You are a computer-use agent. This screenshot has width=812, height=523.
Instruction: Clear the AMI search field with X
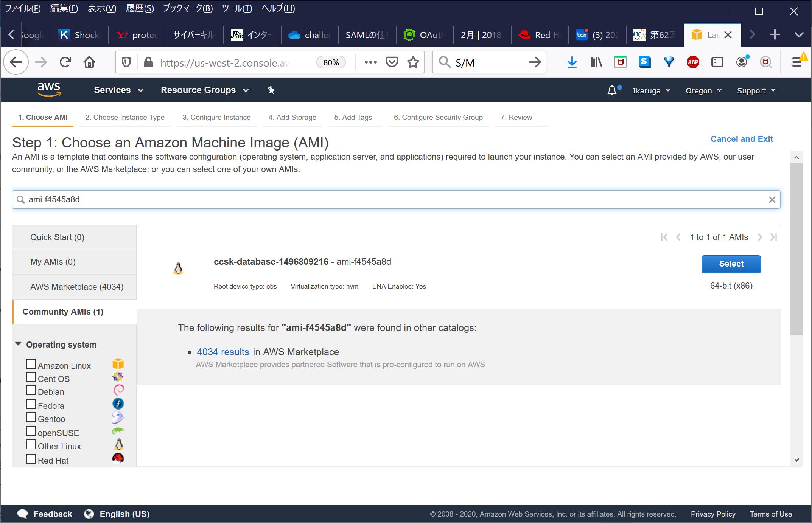pyautogui.click(x=772, y=200)
